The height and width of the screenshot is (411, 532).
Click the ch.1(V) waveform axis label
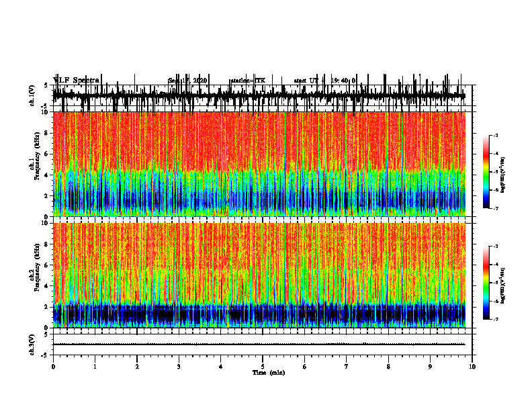coord(32,95)
